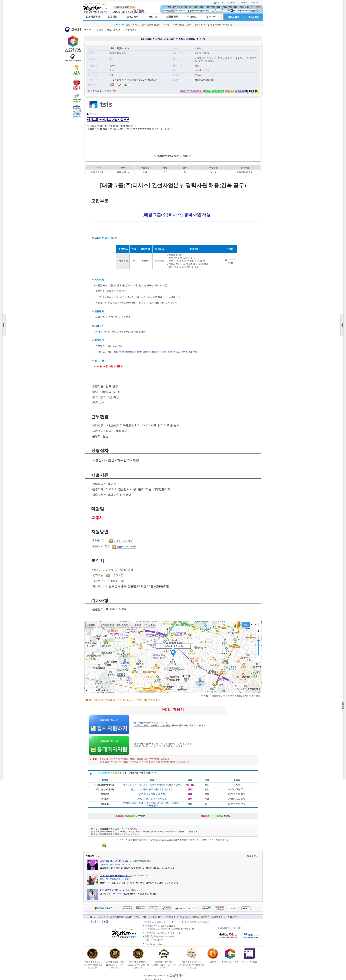Click 등록하기 link in 파워링크 section
The width and height of the screenshot is (346, 980).
[x=252, y=856]
